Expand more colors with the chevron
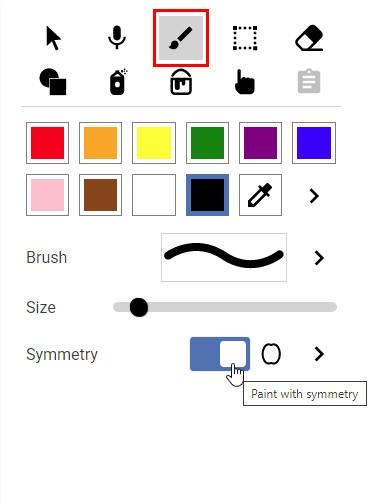 tap(314, 196)
